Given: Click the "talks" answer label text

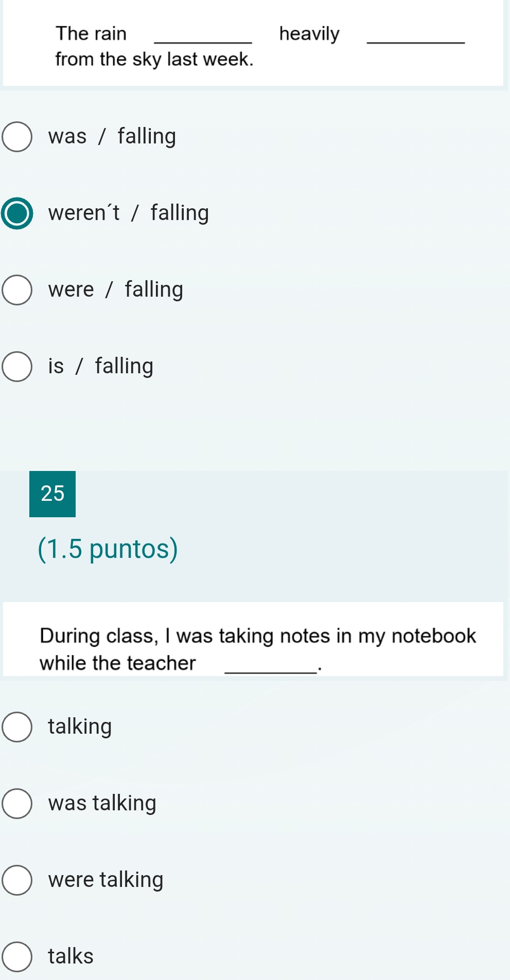Looking at the screenshot, I should click(x=71, y=956).
